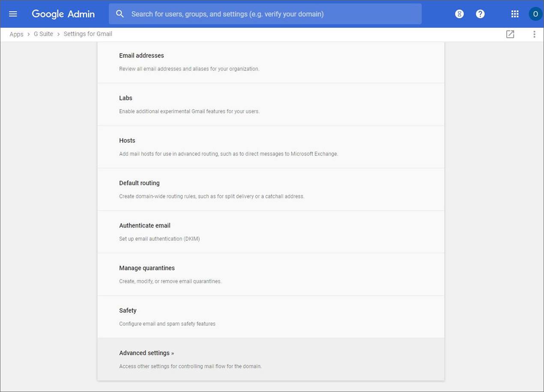Image resolution: width=544 pixels, height=392 pixels.
Task: Open the support assistant hourglass icon
Action: pyautogui.click(x=459, y=14)
